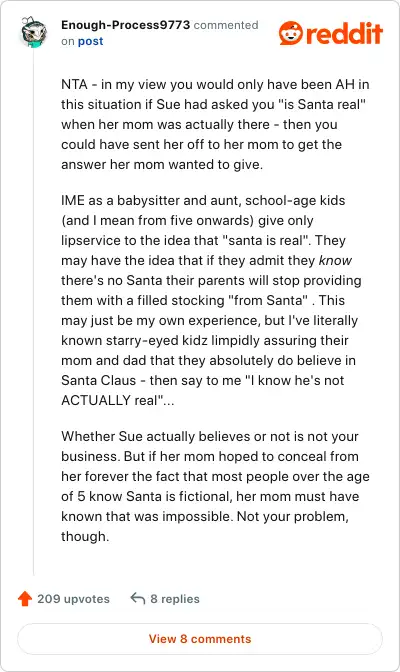Click the line "ACTUALLY real"...
Viewport: 400px width, 672px height.
[117, 400]
